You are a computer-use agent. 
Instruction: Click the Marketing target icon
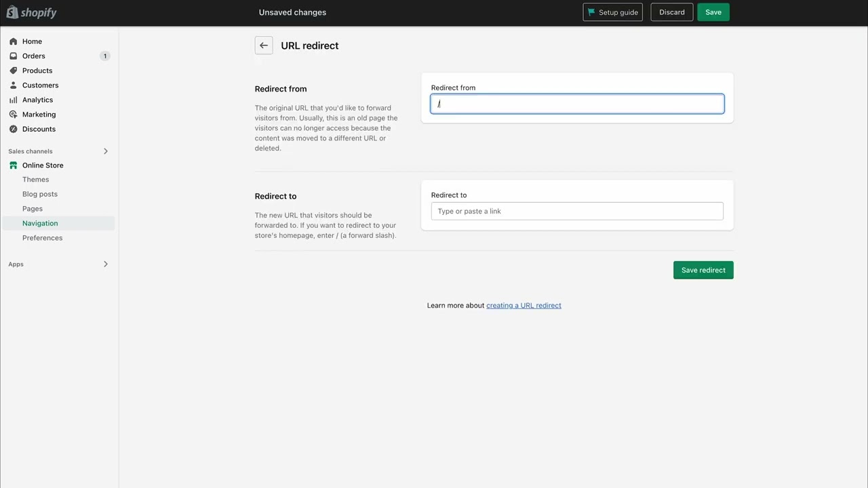(13, 115)
